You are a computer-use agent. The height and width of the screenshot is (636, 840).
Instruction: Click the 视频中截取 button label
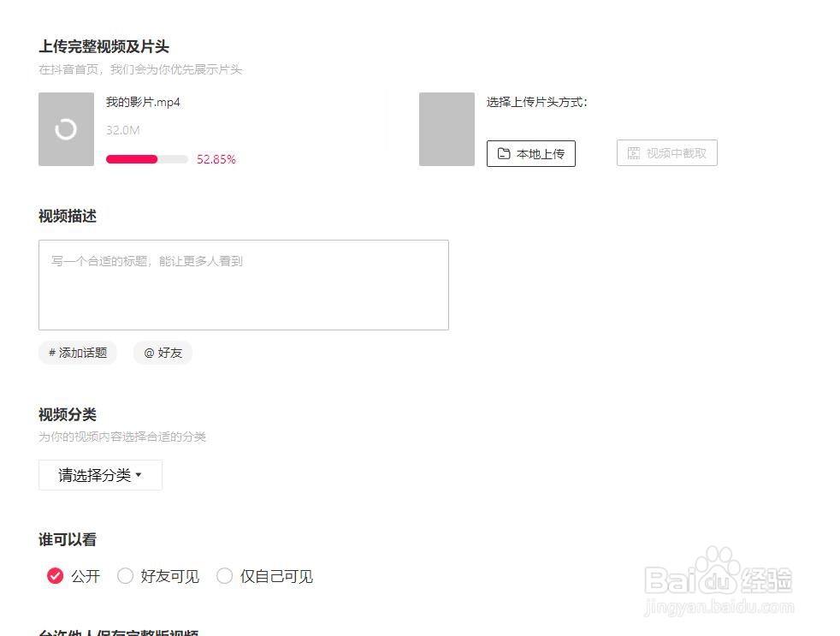677,153
